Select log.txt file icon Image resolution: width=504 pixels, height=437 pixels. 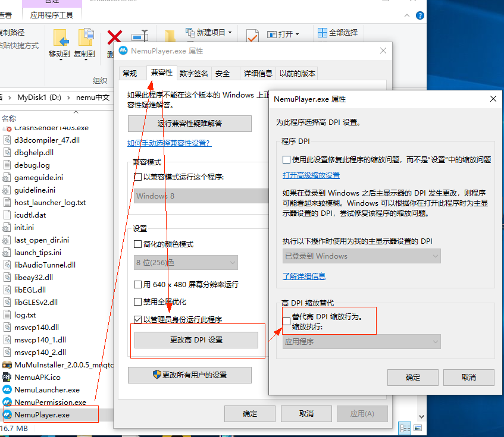7,315
